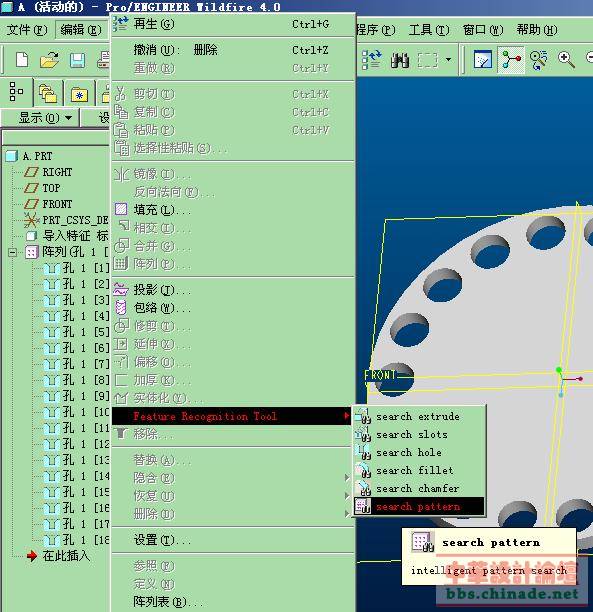Open the 帮助(H) menu
The width and height of the screenshot is (593, 612).
click(537, 30)
